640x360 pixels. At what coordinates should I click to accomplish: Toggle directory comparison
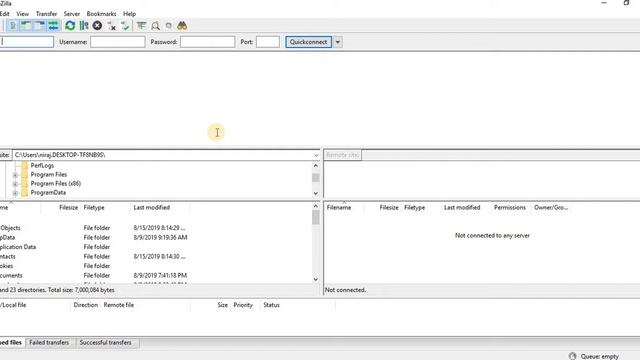(x=155, y=26)
